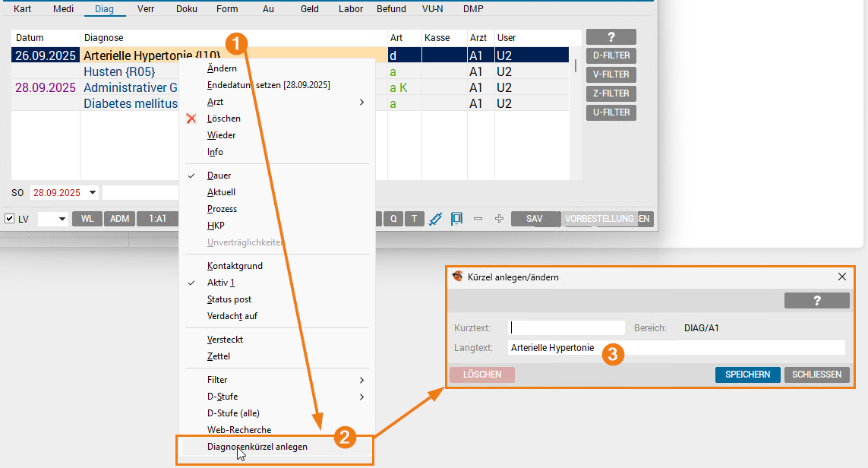Select Diagnosenkürzel anlegen from context menu

(x=257, y=447)
